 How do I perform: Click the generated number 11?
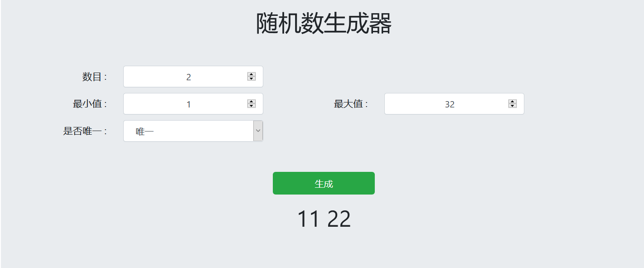309,219
